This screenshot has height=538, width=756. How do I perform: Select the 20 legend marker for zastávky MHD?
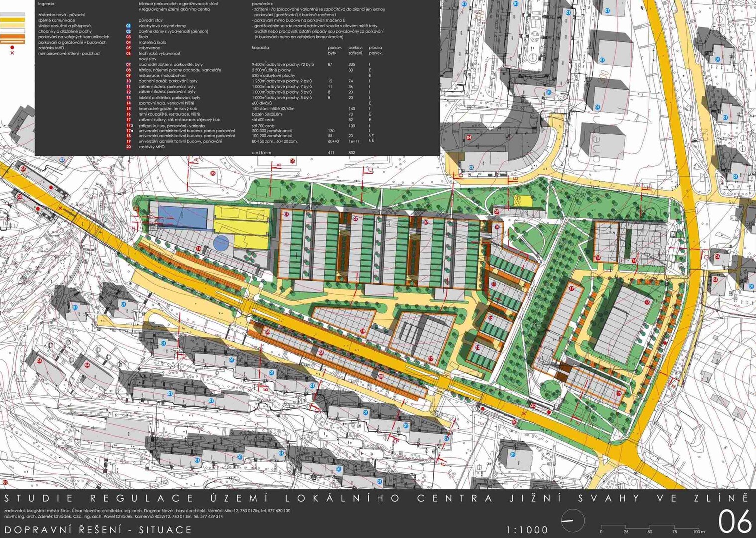click(128, 147)
